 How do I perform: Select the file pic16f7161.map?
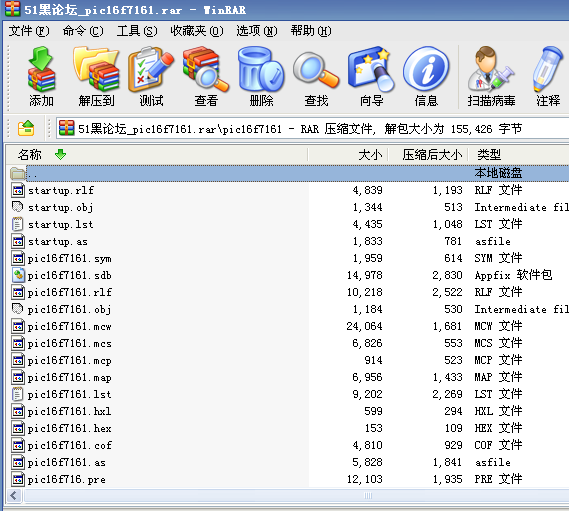[70, 377]
